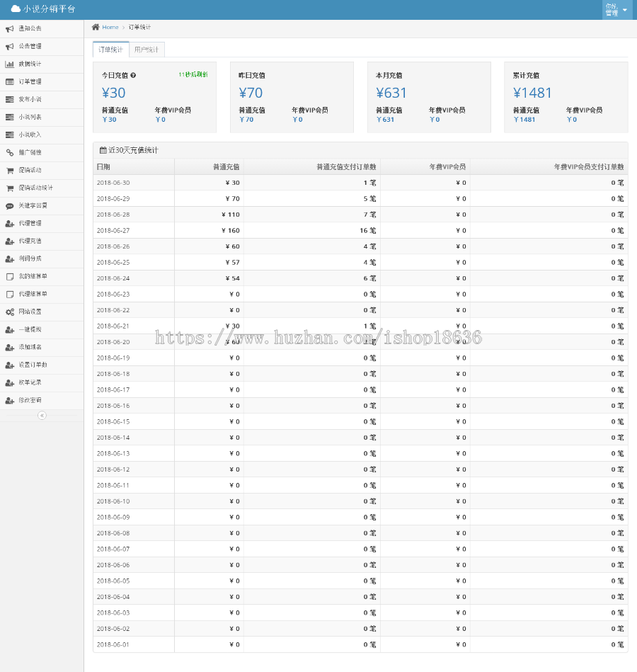Select the 订单统计 tab
Image resolution: width=637 pixels, height=672 pixels.
(x=110, y=50)
